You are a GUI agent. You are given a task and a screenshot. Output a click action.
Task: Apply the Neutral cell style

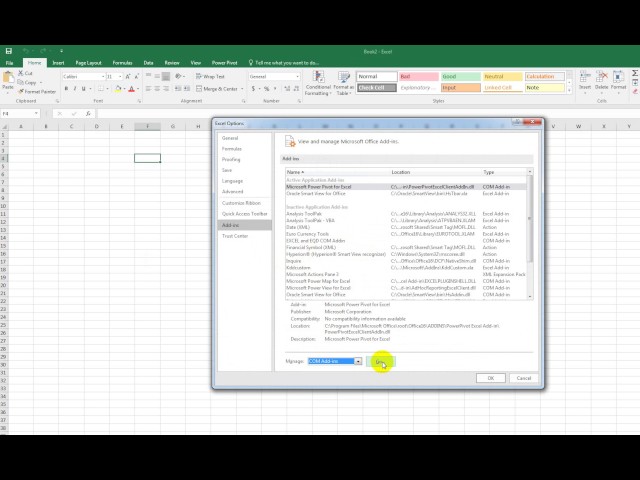[502, 76]
